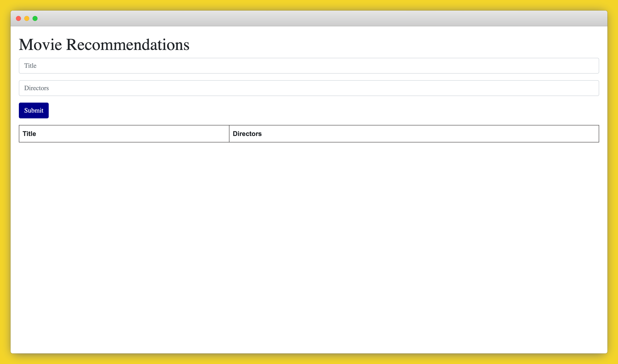The height and width of the screenshot is (364, 618).
Task: Click the word 'Movie' in heading
Action: (40, 45)
